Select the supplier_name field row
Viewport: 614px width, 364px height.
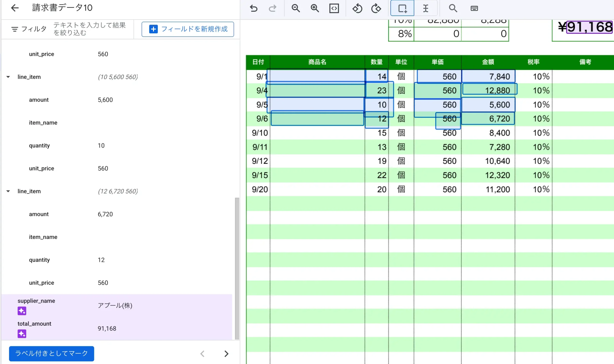117,306
